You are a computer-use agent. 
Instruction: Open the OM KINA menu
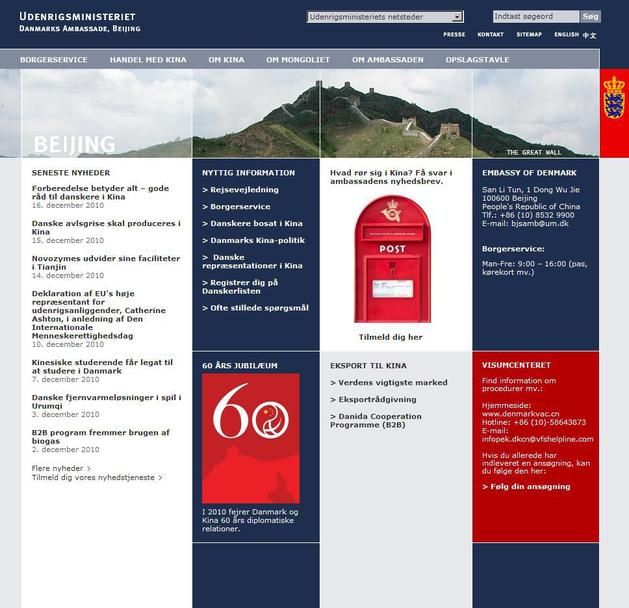tap(226, 60)
